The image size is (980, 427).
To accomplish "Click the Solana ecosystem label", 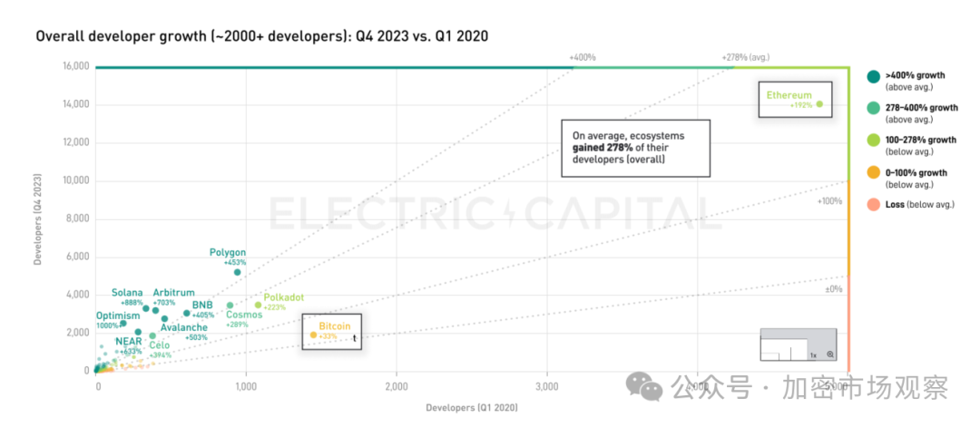I will tap(127, 293).
